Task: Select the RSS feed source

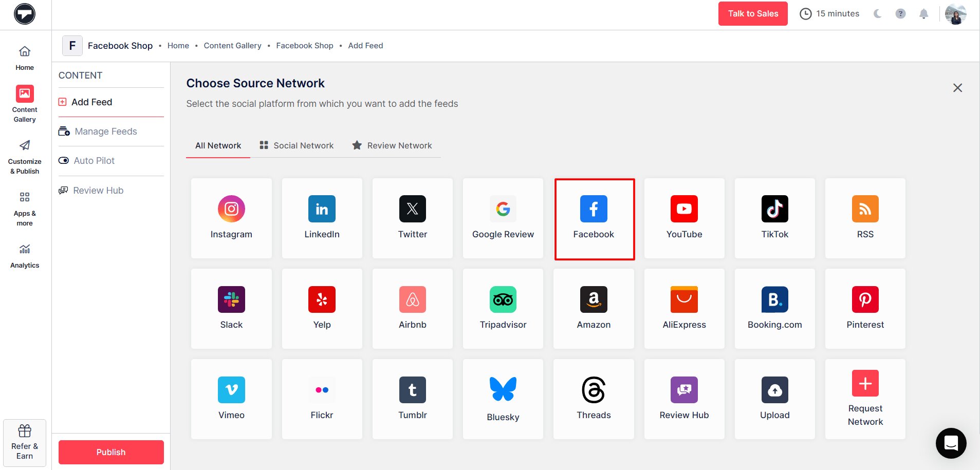Action: click(865, 218)
